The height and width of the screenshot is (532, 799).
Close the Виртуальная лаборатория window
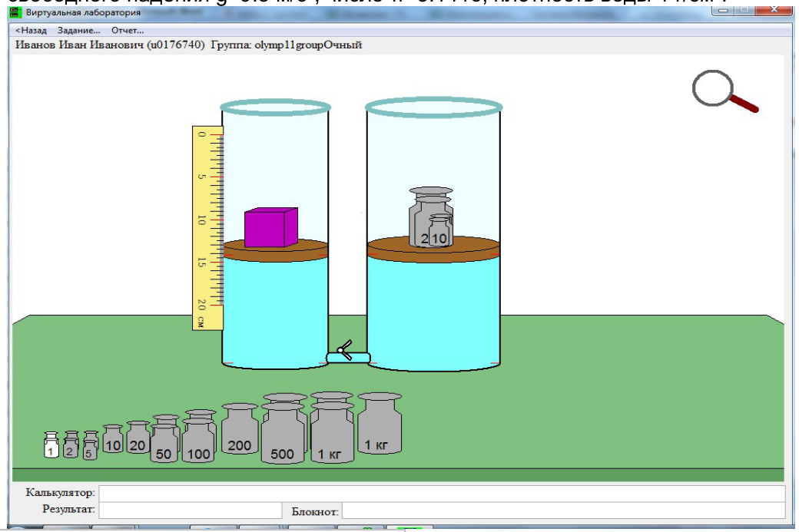point(773,8)
